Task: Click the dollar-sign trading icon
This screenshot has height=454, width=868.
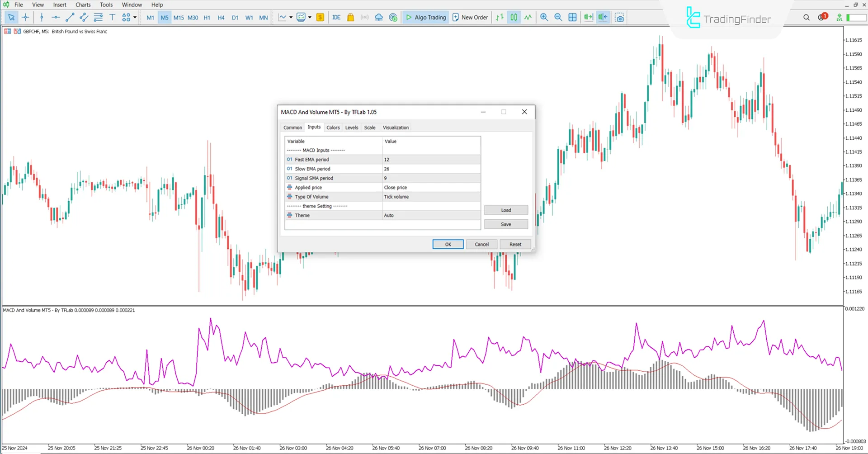Action: tap(320, 17)
